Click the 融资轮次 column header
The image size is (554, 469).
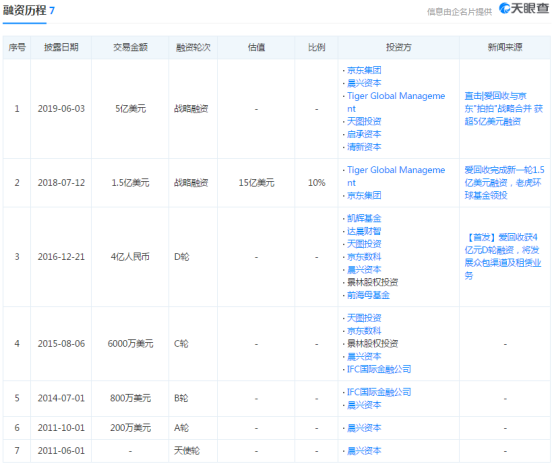[193, 47]
